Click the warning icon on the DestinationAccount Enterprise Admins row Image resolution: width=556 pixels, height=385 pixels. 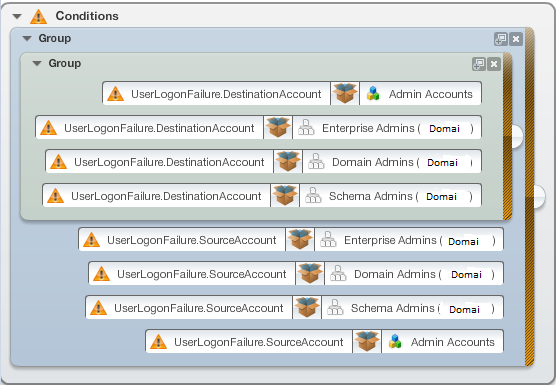tap(48, 128)
